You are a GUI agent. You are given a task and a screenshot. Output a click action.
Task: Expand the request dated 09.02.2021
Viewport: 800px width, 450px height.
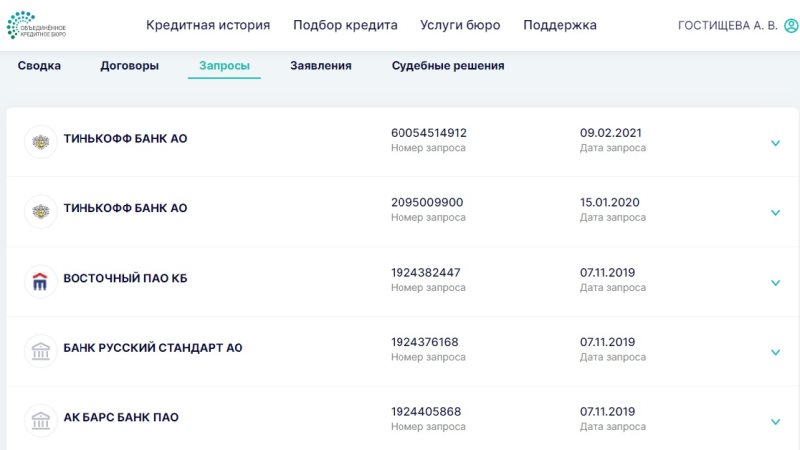pyautogui.click(x=775, y=143)
